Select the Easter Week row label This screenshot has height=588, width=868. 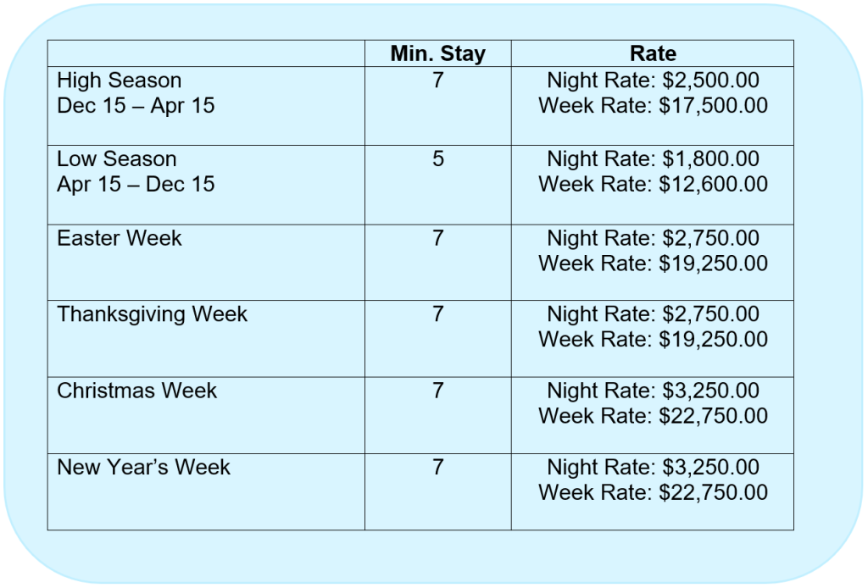coord(119,238)
